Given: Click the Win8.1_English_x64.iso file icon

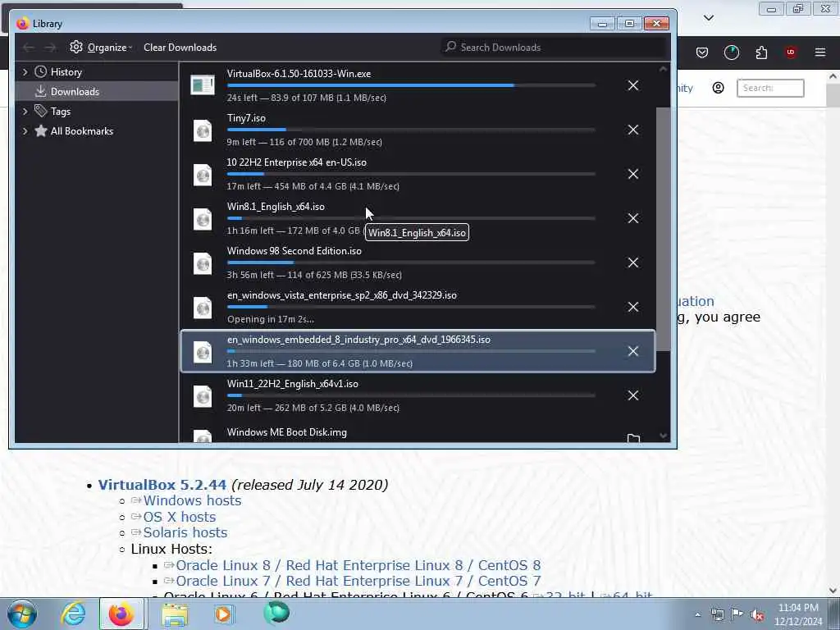Looking at the screenshot, I should [x=203, y=218].
